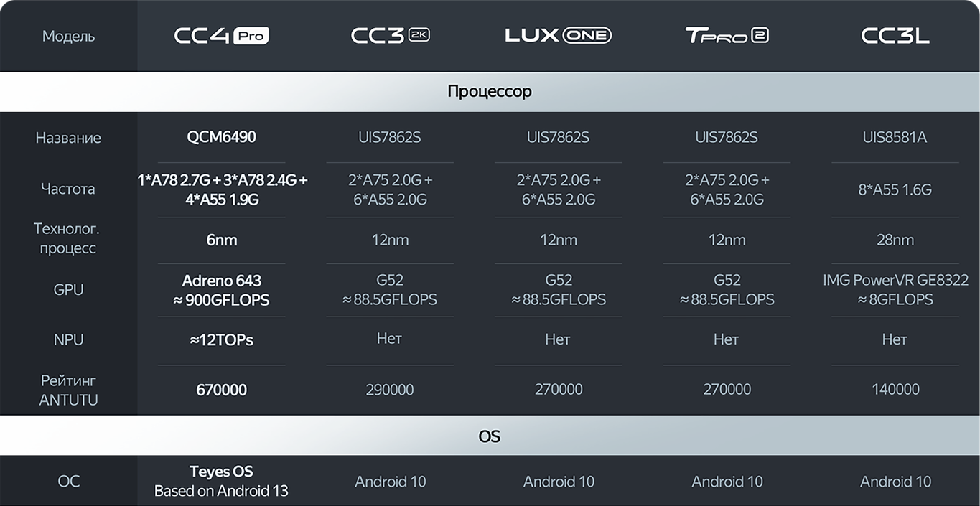
Task: Choose the CC3L model logo
Action: (895, 36)
